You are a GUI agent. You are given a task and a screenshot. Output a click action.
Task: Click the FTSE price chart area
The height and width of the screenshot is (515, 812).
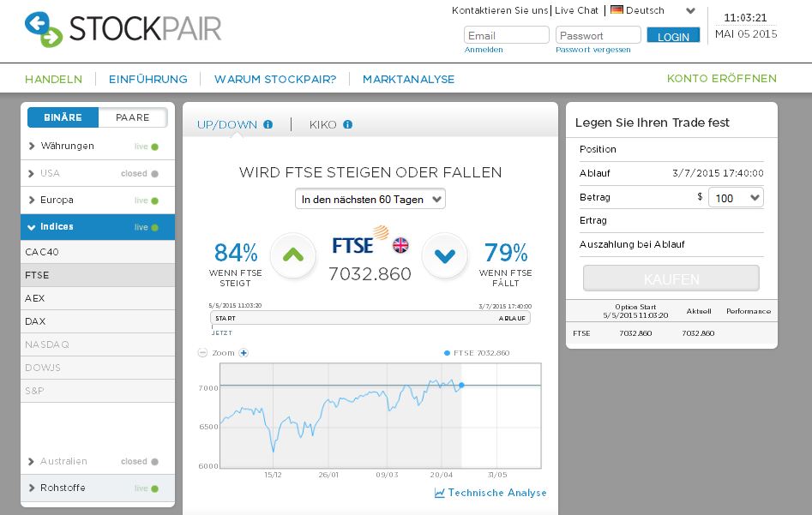[381, 416]
